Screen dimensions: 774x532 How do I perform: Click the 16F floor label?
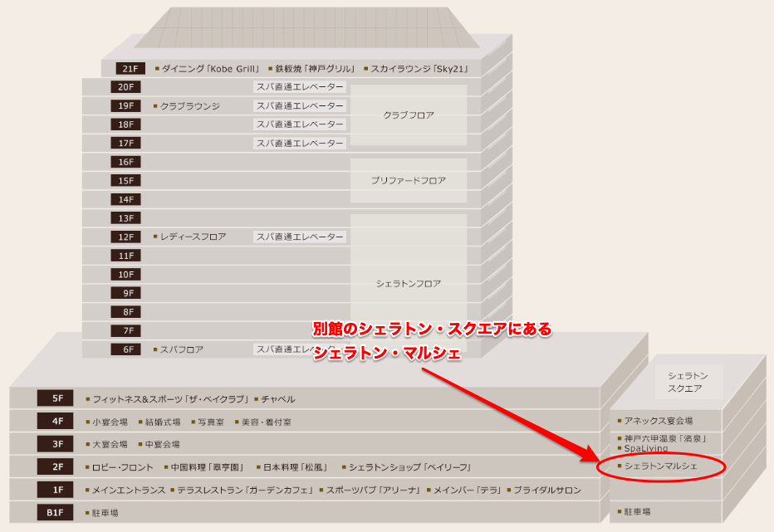point(126,162)
